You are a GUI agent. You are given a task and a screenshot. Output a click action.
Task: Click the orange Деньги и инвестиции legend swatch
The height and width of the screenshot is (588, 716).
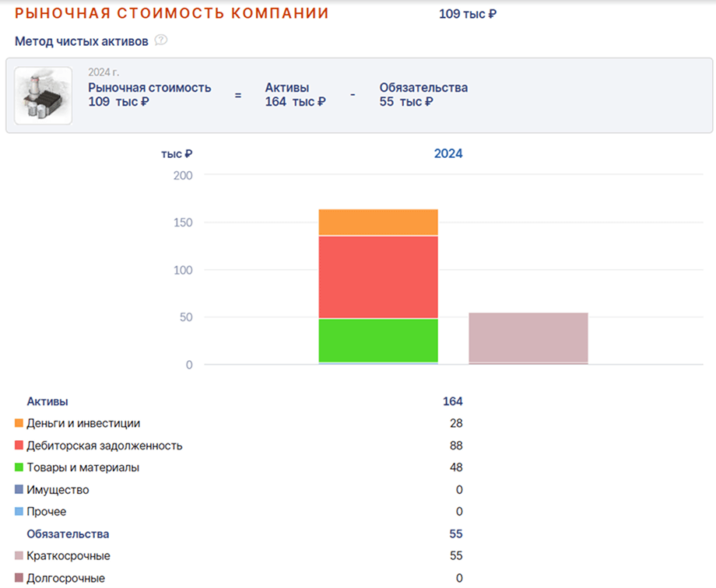19,423
